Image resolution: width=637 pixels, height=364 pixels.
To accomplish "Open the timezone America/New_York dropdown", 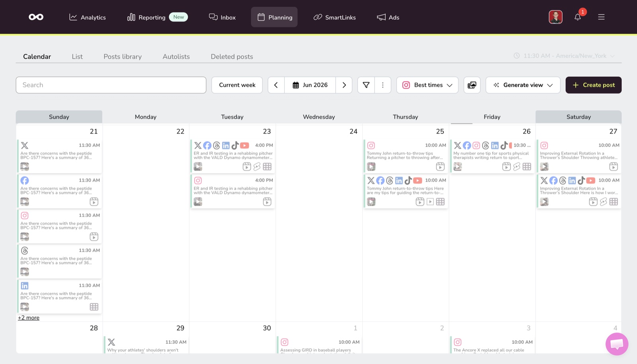I will tap(564, 56).
